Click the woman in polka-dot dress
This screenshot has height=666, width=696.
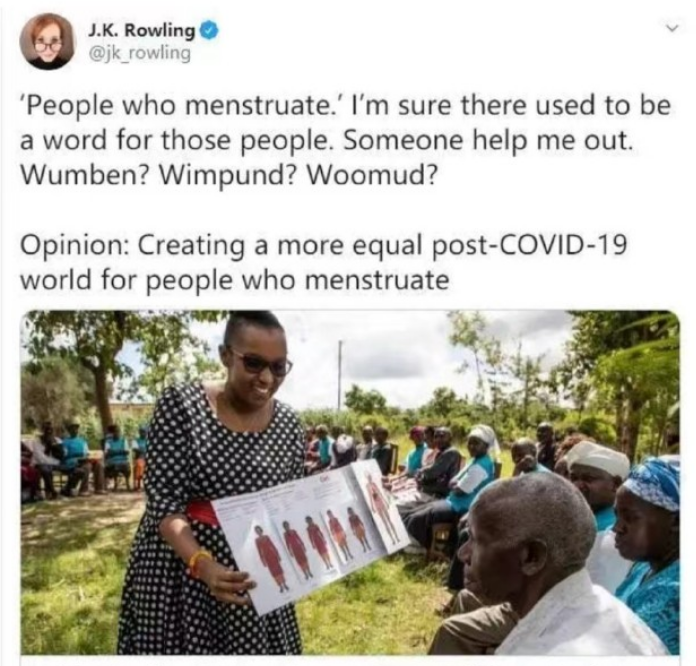click(x=213, y=484)
